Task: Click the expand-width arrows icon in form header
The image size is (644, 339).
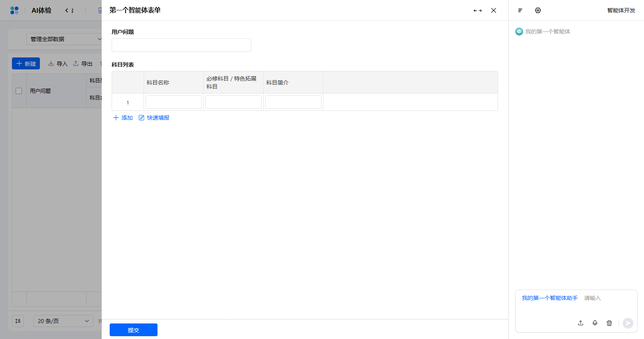Action: [478, 11]
